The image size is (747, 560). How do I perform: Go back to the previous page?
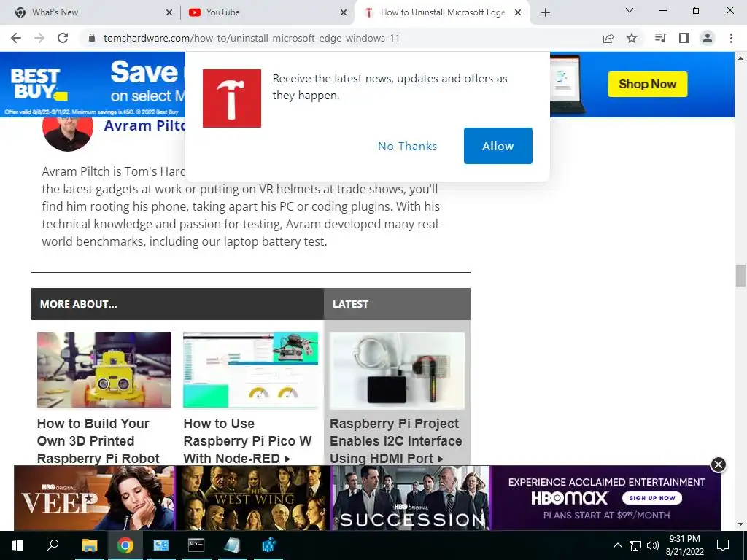pos(16,38)
